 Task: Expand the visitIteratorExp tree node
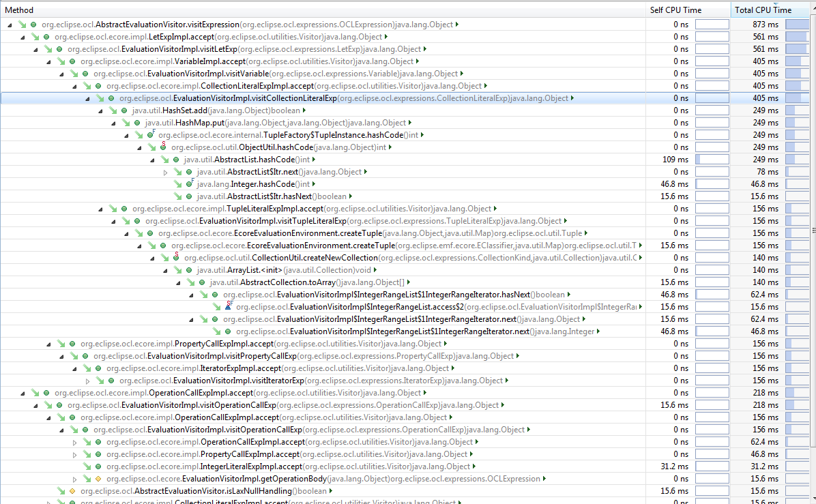click(x=87, y=381)
